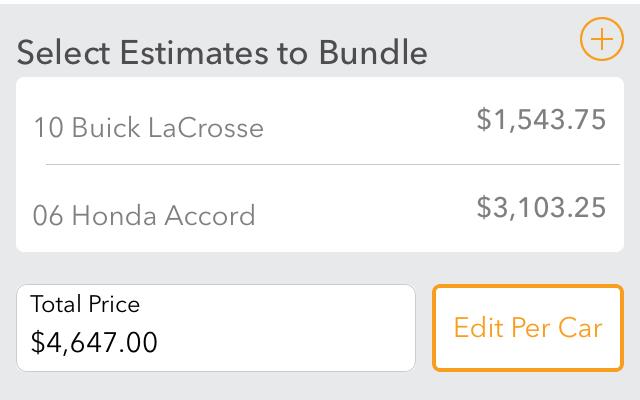Click the divider line between estimates
640x400 pixels.
[333, 164]
